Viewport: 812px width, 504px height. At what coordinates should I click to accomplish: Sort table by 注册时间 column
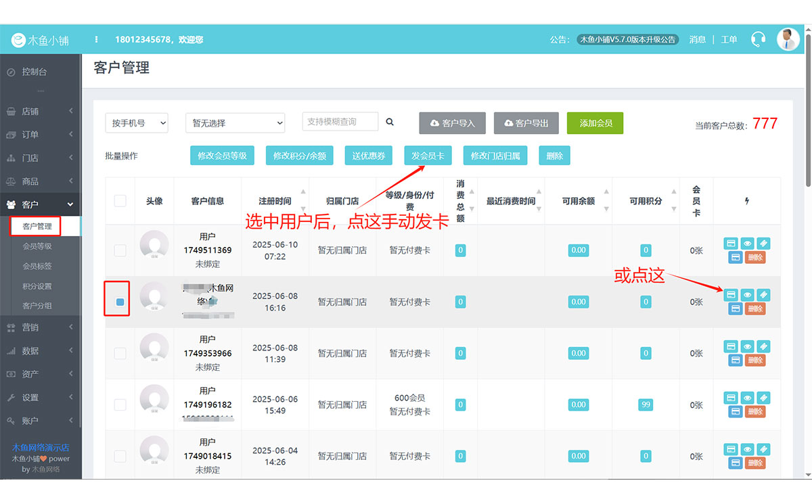[275, 201]
